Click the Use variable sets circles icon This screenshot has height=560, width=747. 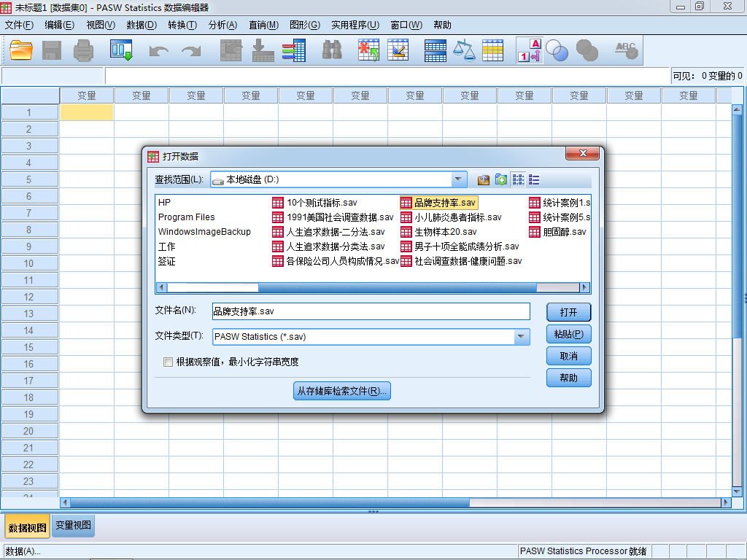pos(557,50)
